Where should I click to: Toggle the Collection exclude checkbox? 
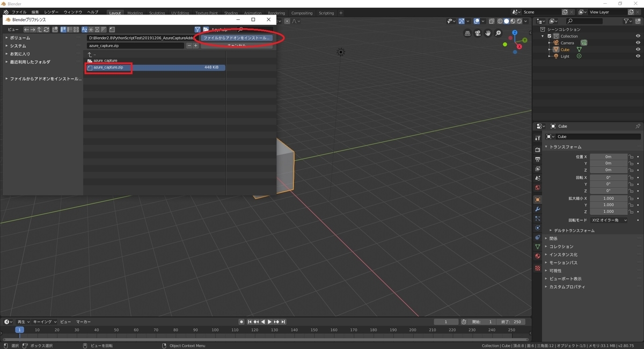click(x=550, y=36)
